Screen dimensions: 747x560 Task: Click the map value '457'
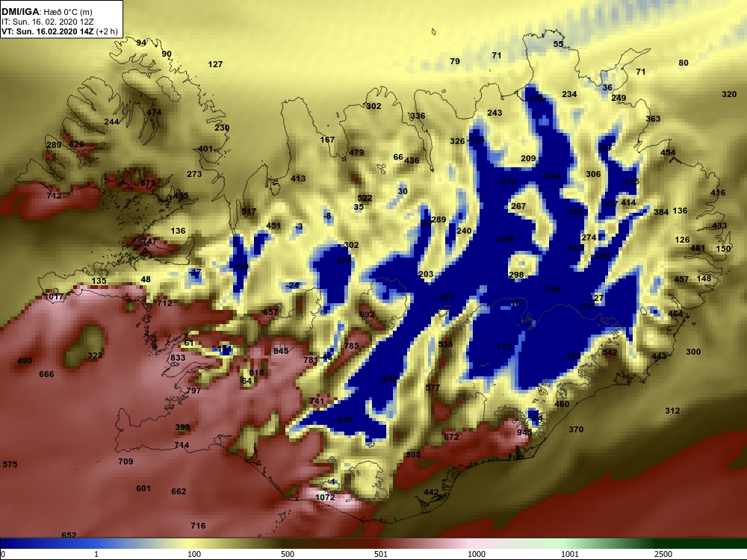pyautogui.click(x=681, y=279)
